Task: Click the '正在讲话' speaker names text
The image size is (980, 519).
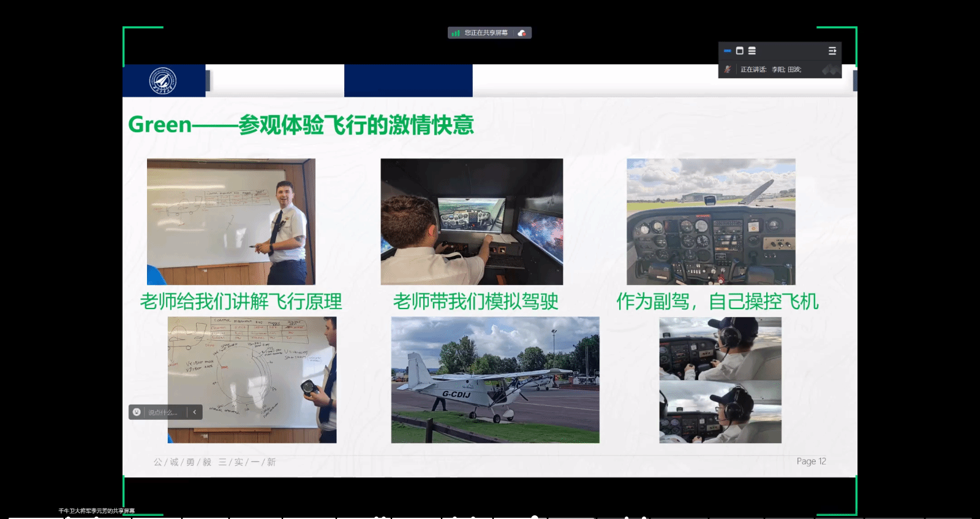Action: 771,70
